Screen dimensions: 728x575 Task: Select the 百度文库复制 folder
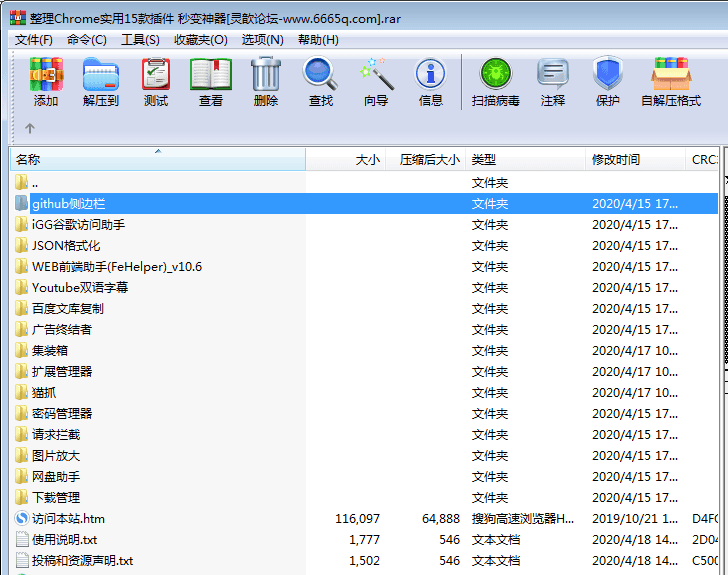coord(68,308)
